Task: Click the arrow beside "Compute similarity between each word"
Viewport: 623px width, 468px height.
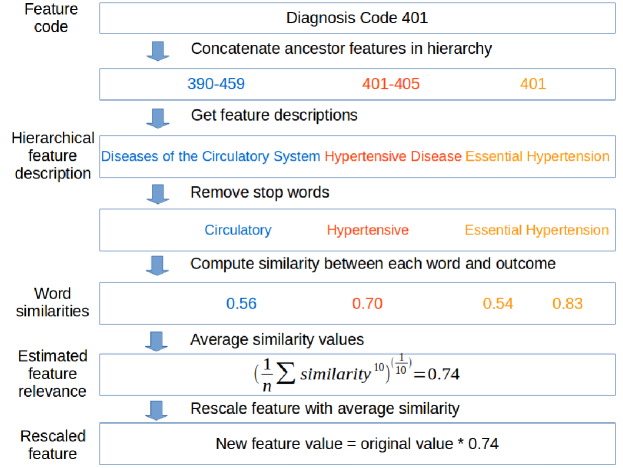Action: 158,265
